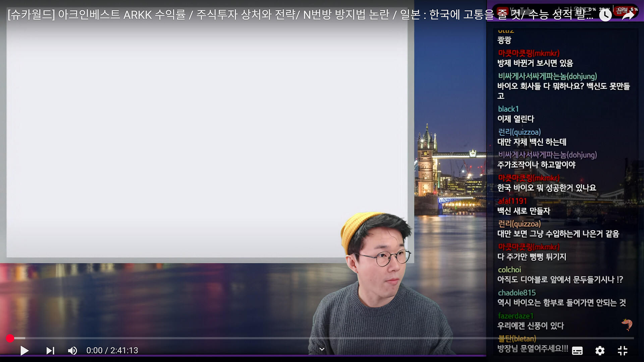644x362 pixels.
Task: Share the video using the arrow icon
Action: 628,15
